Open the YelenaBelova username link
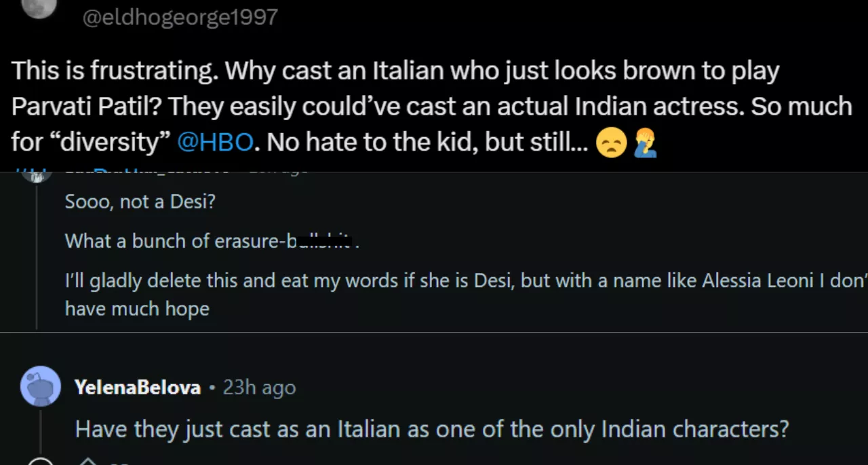 point(138,388)
